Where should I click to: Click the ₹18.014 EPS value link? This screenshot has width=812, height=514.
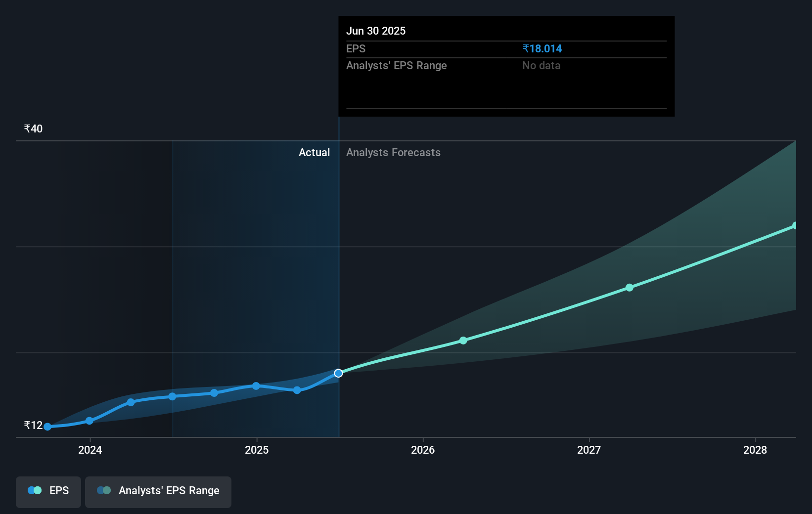point(542,48)
